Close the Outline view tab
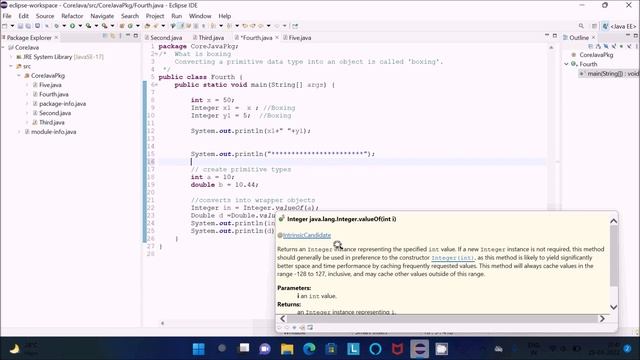This screenshot has height=360, width=640. (593, 38)
